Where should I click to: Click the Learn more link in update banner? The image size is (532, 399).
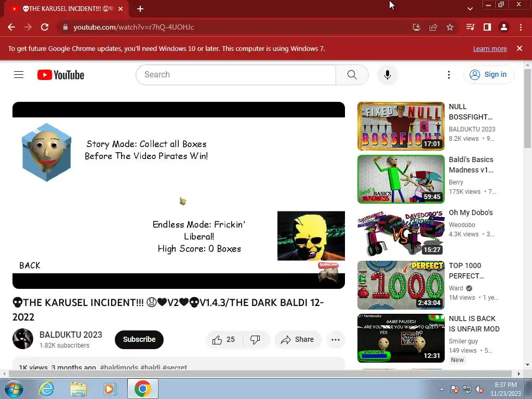tap(490, 48)
